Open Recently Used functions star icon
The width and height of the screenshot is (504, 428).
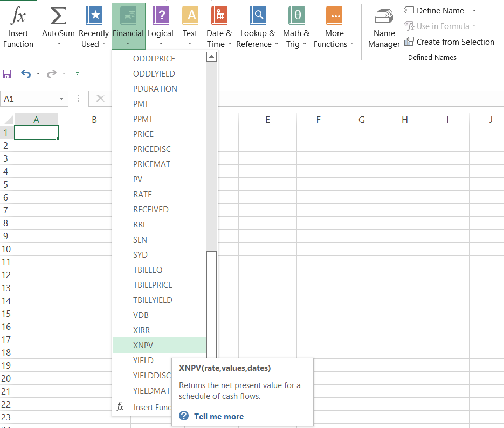pyautogui.click(x=94, y=18)
